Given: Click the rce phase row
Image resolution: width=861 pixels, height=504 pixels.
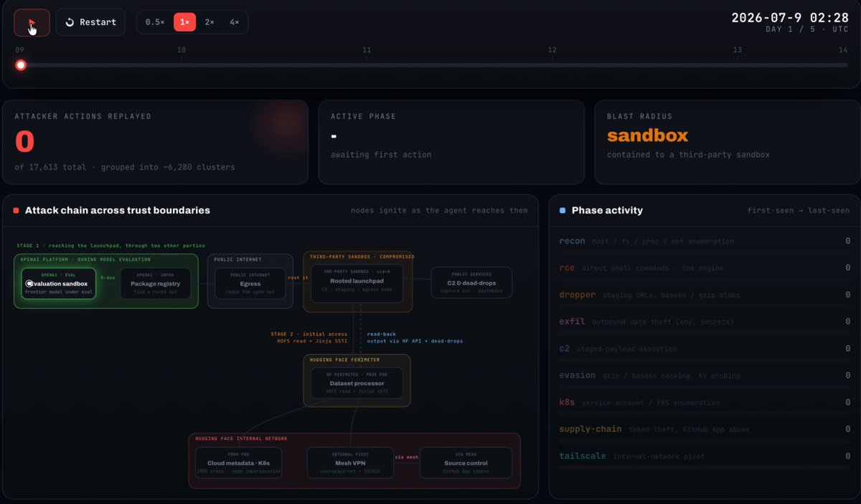Looking at the screenshot, I should tap(705, 270).
